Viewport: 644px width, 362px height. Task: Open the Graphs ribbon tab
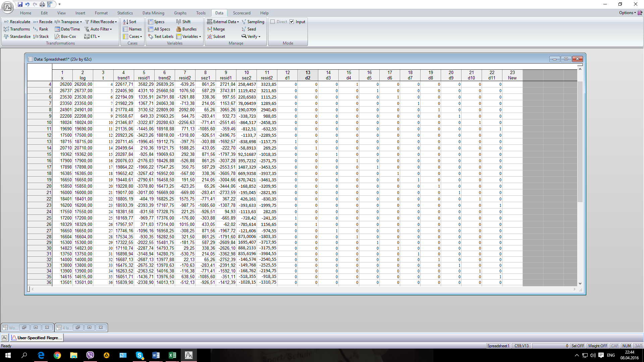click(x=180, y=13)
